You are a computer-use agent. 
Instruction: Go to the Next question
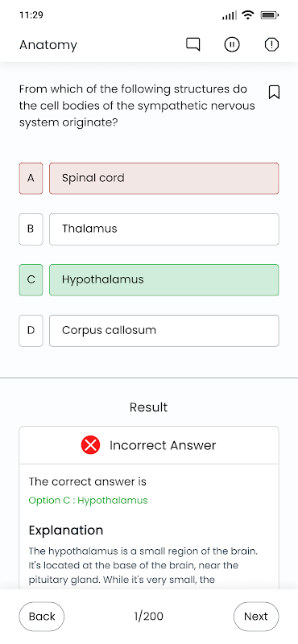(256, 616)
